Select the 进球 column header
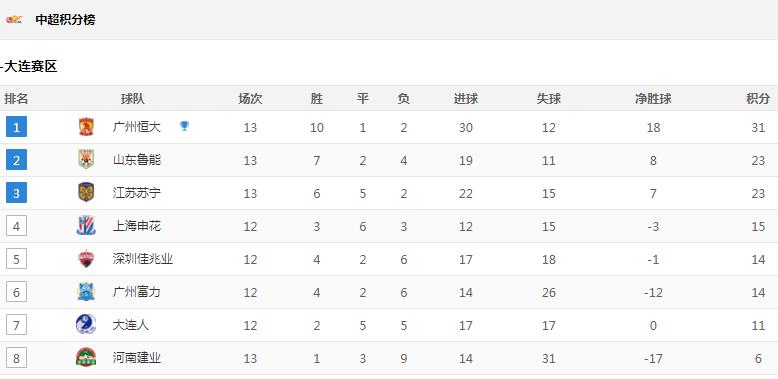Viewport: 778px width, 379px height. click(465, 99)
